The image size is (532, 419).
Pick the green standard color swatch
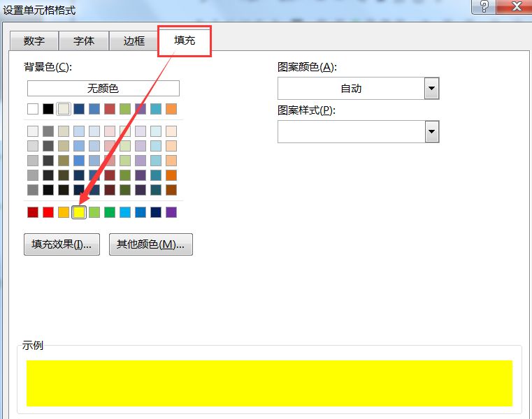pos(110,212)
